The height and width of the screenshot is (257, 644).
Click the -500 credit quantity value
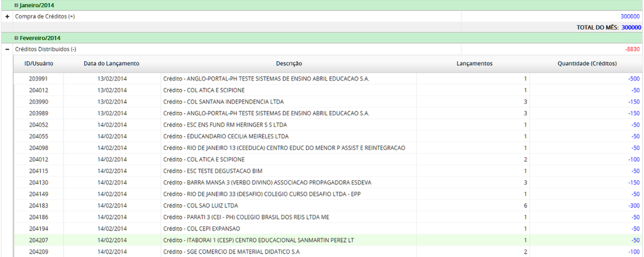[x=634, y=78]
